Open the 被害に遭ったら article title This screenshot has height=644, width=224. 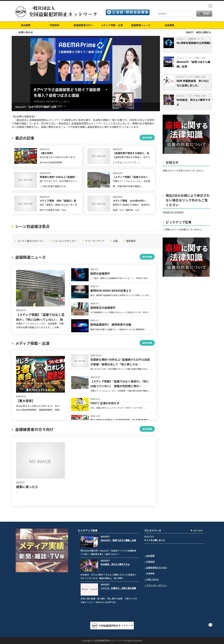[27, 487]
